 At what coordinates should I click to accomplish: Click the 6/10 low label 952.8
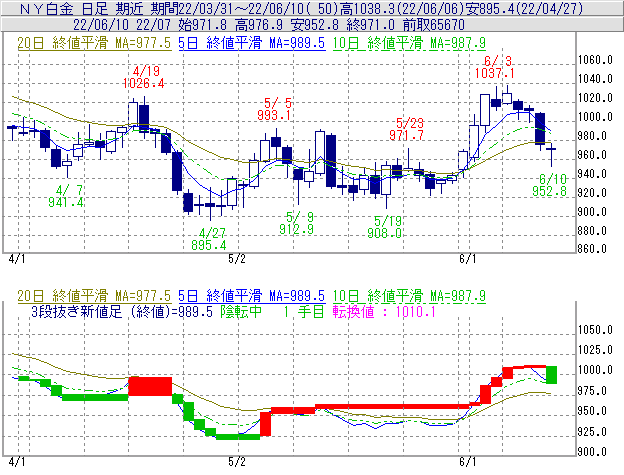click(549, 191)
